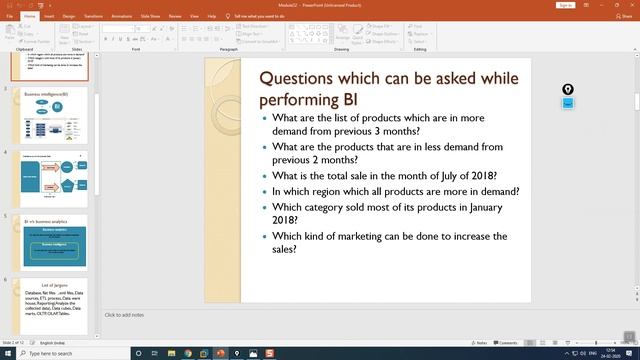The height and width of the screenshot is (360, 640).
Task: Select BI v/s business analytics slide thumbnail
Action: [x=50, y=243]
